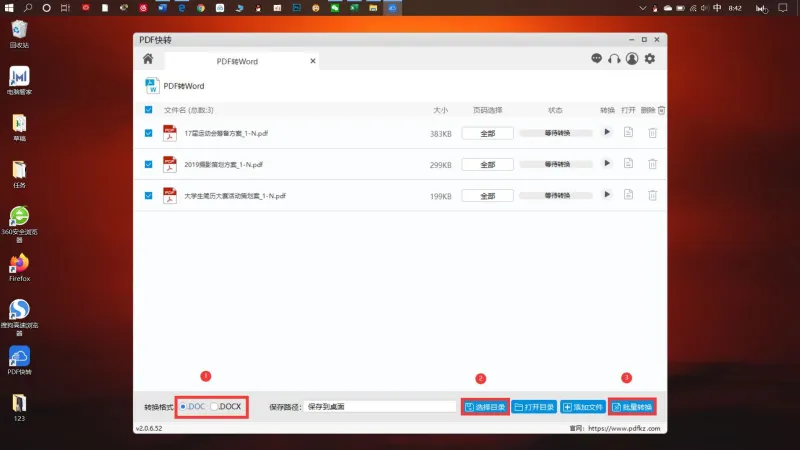Select the .DOC format radio button
This screenshot has height=450, width=800.
coord(183,407)
